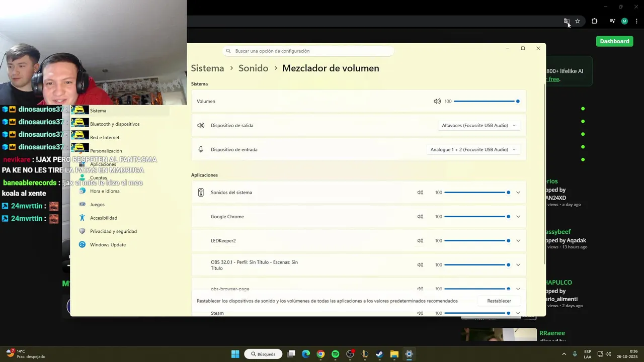Viewport: 644px width, 362px height.
Task: Open Chrome profile avatar M
Action: tap(624, 21)
